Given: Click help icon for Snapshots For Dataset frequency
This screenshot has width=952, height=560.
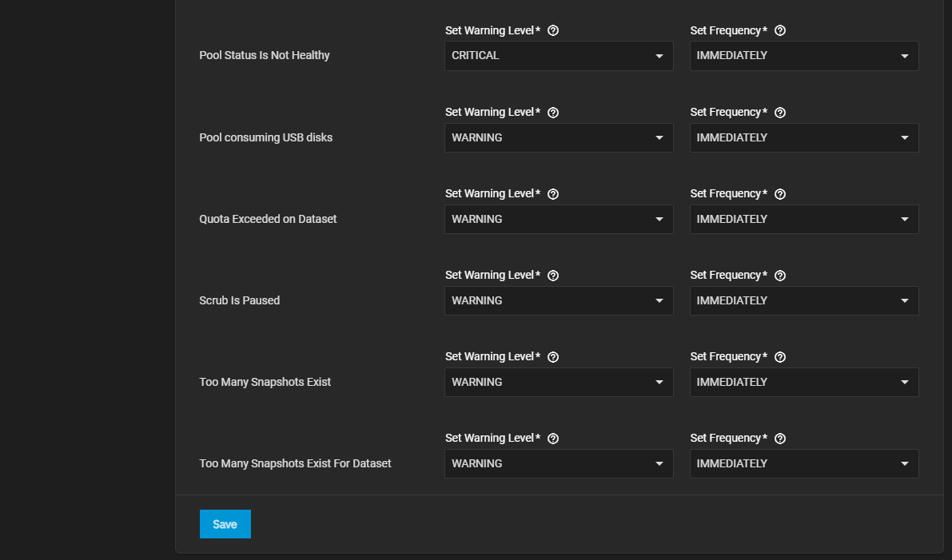Looking at the screenshot, I should point(780,439).
